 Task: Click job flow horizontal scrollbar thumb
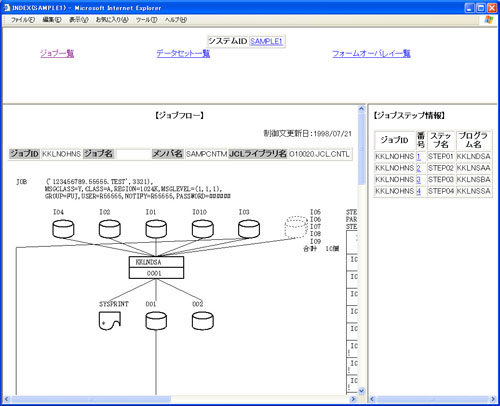click(x=91, y=399)
